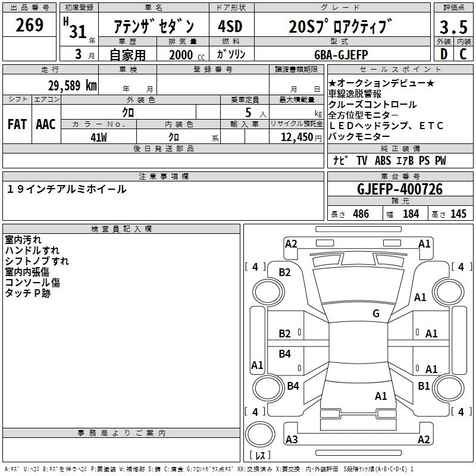Select color number 41W
476x476 pixels.
(x=99, y=137)
